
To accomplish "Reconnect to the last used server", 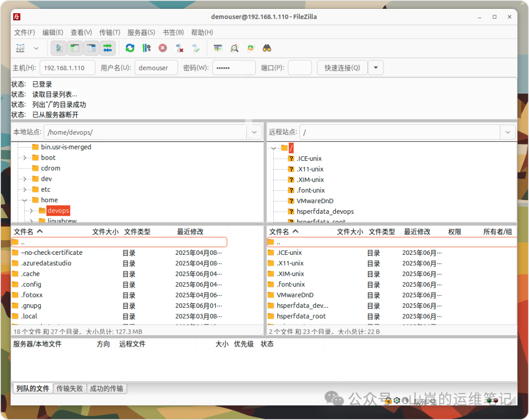I will click(196, 48).
